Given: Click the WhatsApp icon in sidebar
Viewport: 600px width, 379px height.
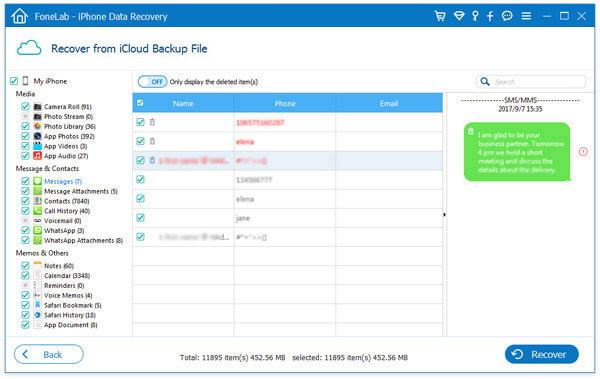Looking at the screenshot, I should click(x=38, y=230).
